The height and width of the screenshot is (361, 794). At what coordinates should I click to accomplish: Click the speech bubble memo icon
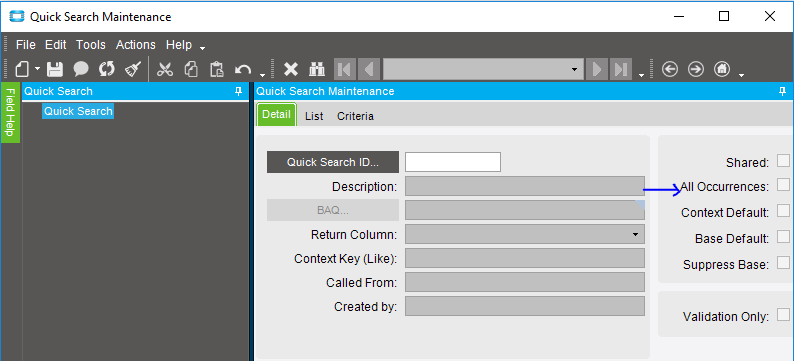tap(81, 69)
